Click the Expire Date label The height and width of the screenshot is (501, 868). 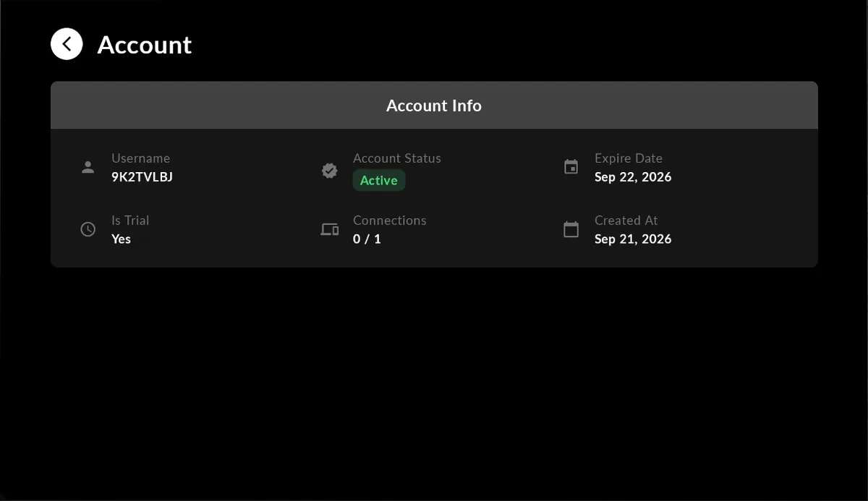[x=629, y=158]
